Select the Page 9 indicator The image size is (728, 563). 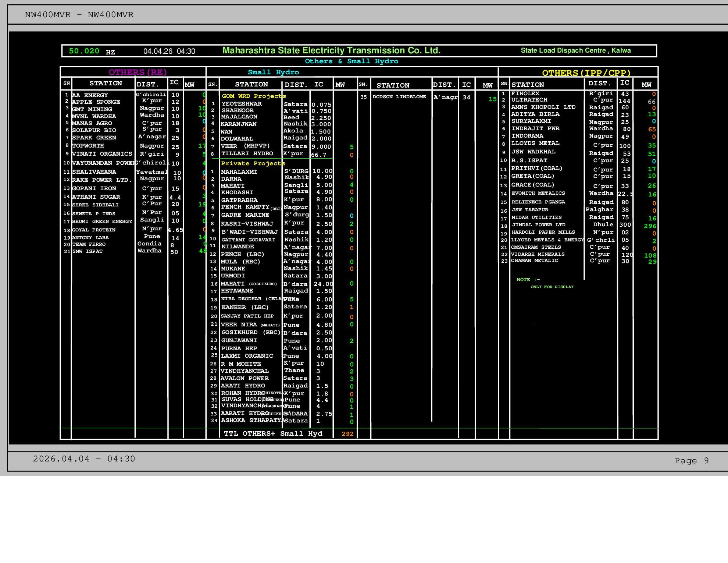[691, 461]
